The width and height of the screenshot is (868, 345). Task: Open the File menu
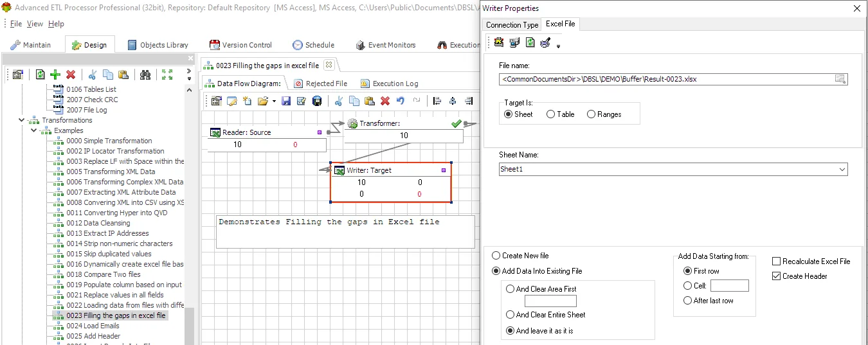pyautogui.click(x=16, y=24)
